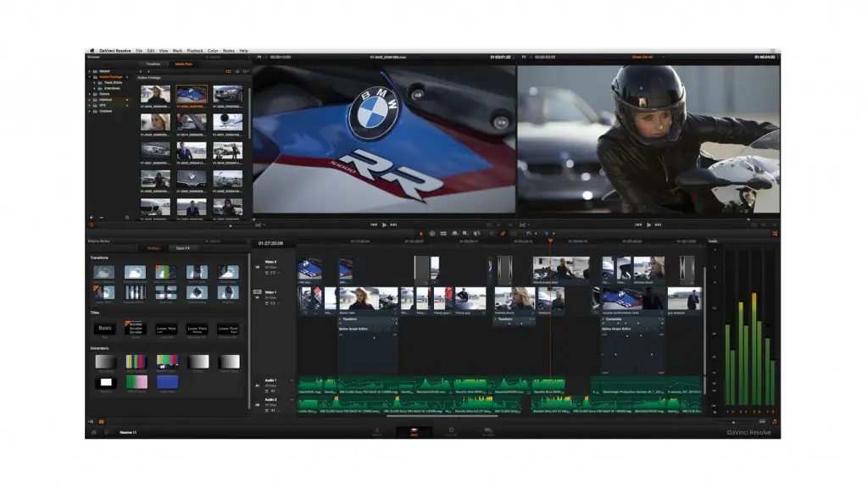
Task: Open the Apple menu
Action: 92,50
